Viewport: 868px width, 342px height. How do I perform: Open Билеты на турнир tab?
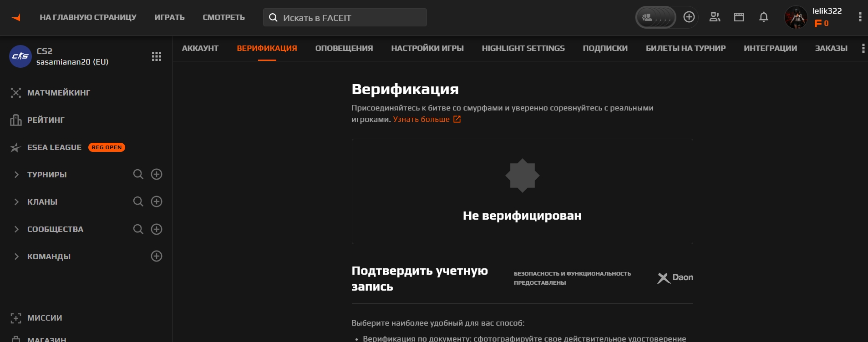click(686, 48)
